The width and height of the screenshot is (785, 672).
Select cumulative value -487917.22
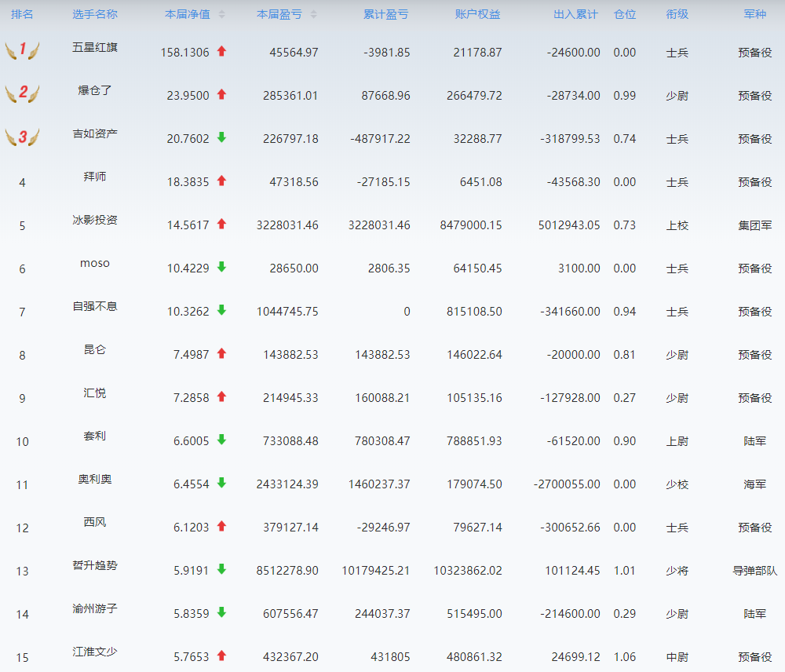tap(380, 139)
